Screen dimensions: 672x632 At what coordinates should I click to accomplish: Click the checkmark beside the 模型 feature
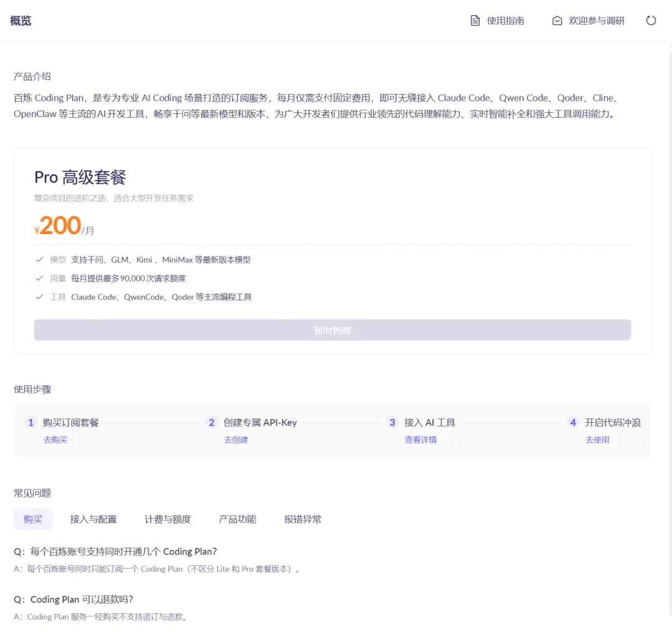tap(39, 260)
